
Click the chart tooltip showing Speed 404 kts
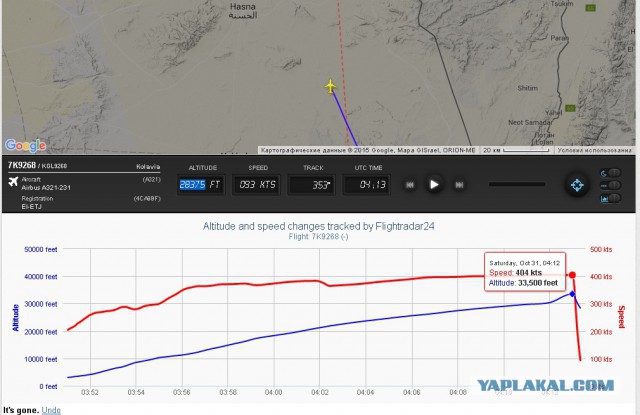pyautogui.click(x=525, y=273)
